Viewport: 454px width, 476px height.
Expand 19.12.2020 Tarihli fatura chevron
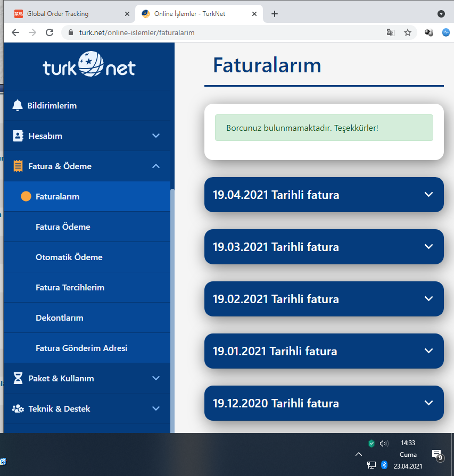[429, 403]
